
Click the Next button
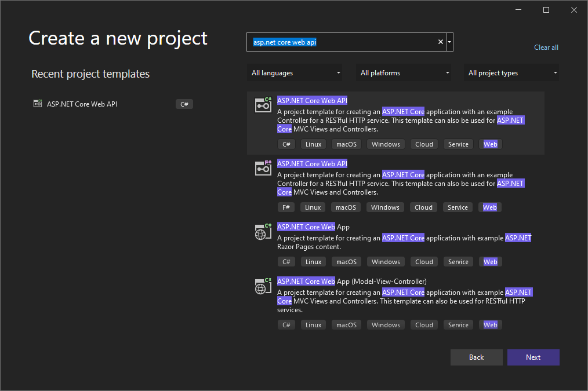click(533, 357)
